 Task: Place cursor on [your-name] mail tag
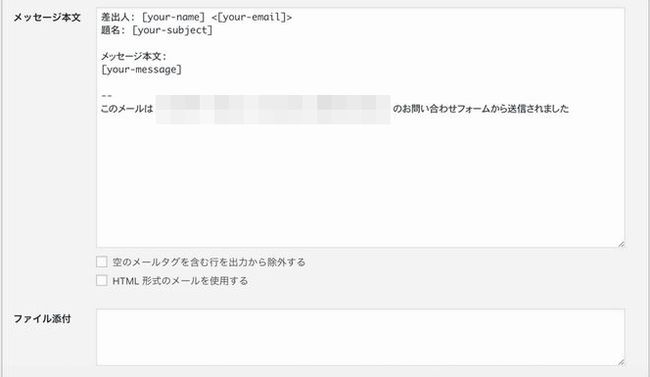[x=173, y=17]
